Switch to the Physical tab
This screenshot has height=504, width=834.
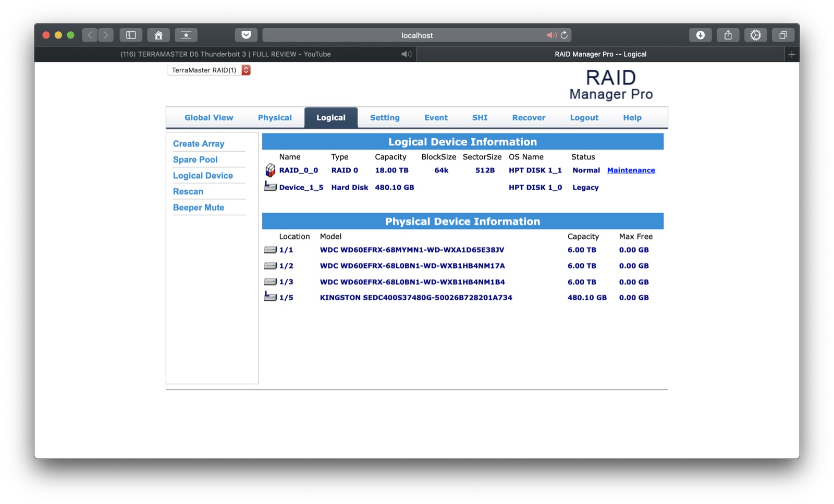(x=275, y=118)
